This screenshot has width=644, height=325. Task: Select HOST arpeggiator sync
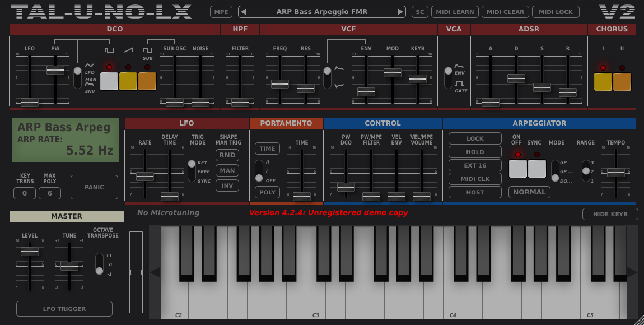[x=475, y=192]
